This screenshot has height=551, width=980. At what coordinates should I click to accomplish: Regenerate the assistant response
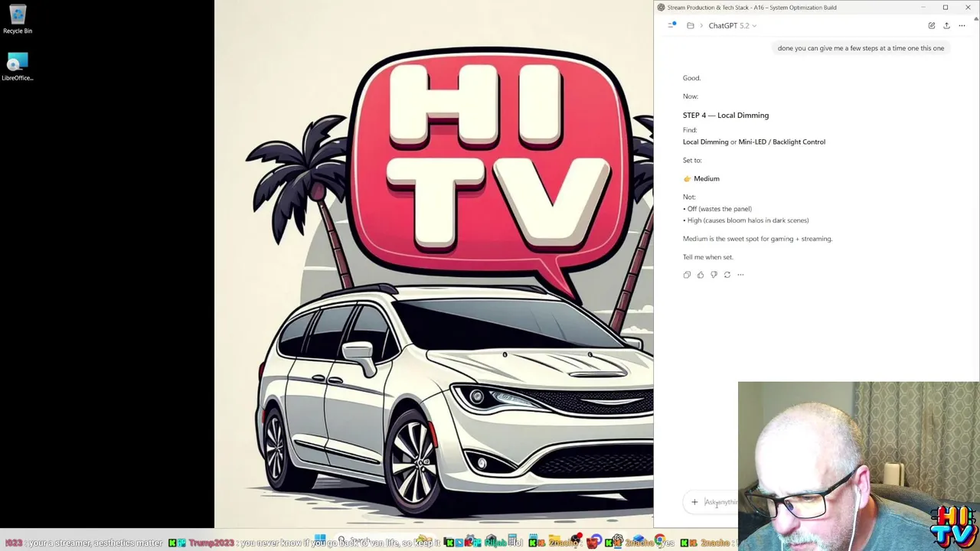pos(727,275)
